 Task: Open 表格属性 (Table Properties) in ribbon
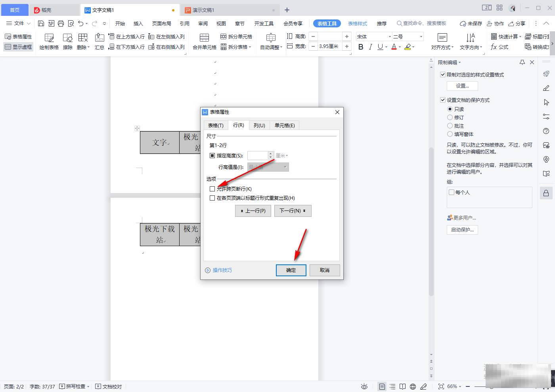(18, 36)
